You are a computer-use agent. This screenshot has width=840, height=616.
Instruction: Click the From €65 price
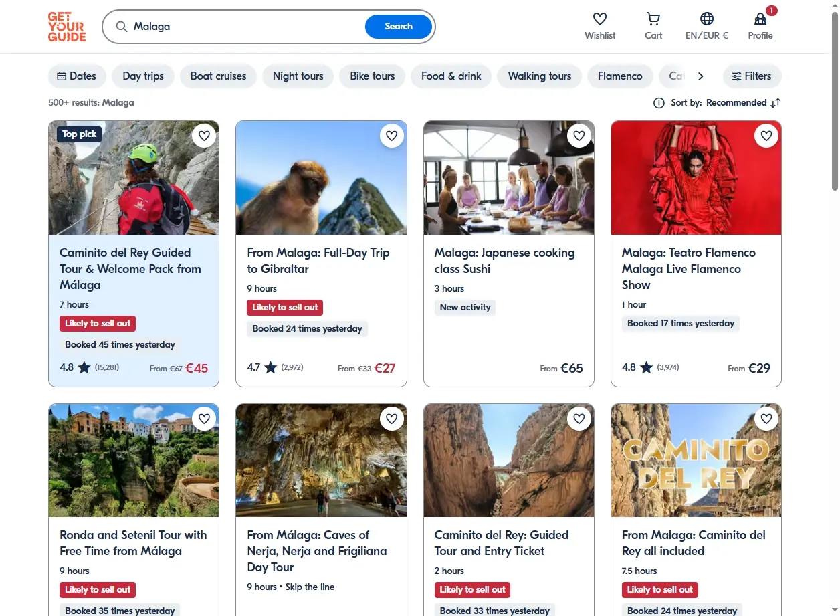tap(562, 368)
